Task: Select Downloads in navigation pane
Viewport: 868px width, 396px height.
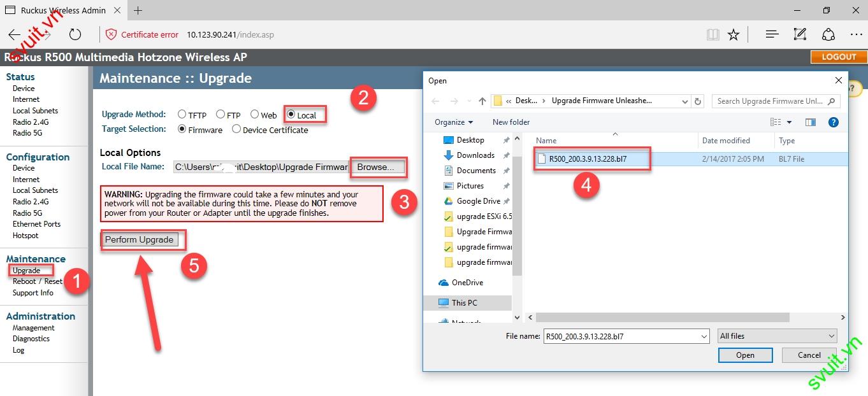Action: point(475,155)
